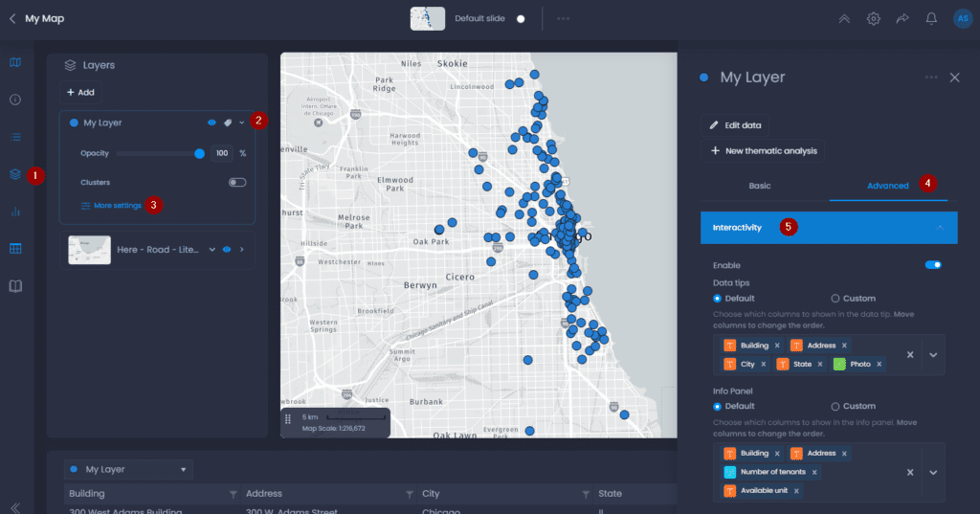
Task: Toggle My Layer visibility eye
Action: click(x=212, y=123)
